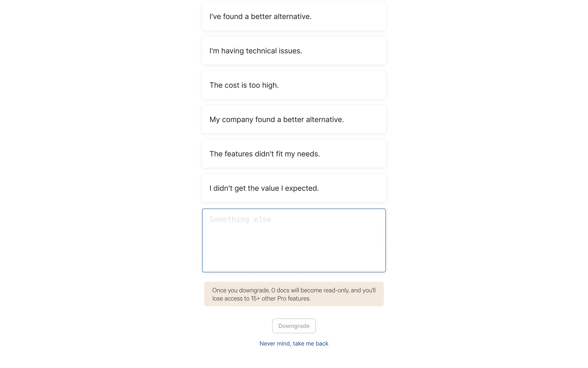The image size is (588, 368).
Task: Click the Pro features loss message
Action: click(x=294, y=294)
